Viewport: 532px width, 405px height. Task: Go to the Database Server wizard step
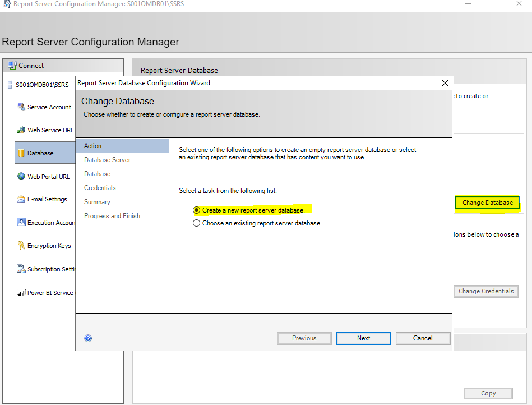[107, 159]
